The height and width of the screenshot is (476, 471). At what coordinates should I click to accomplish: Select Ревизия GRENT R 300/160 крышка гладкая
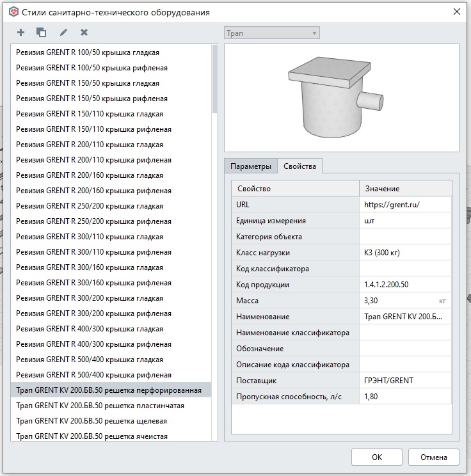click(111, 267)
